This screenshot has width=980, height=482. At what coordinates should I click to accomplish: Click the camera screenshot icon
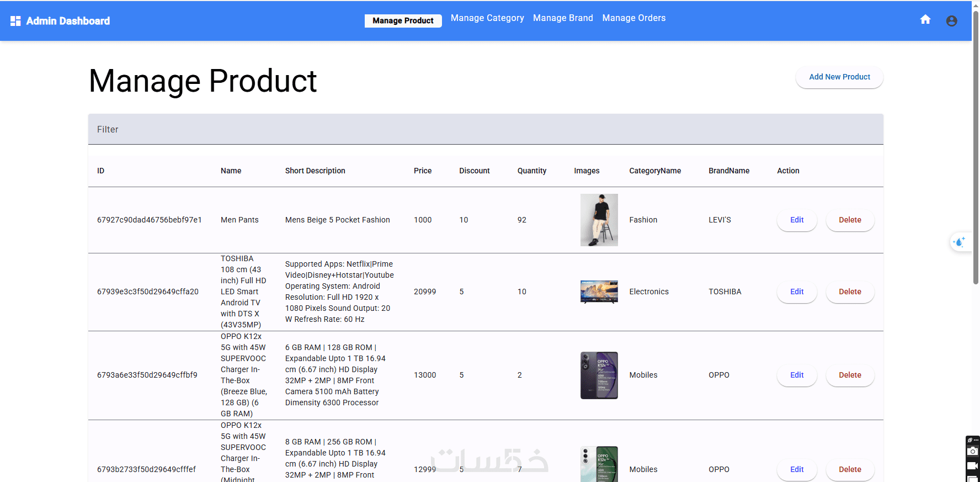(x=973, y=451)
